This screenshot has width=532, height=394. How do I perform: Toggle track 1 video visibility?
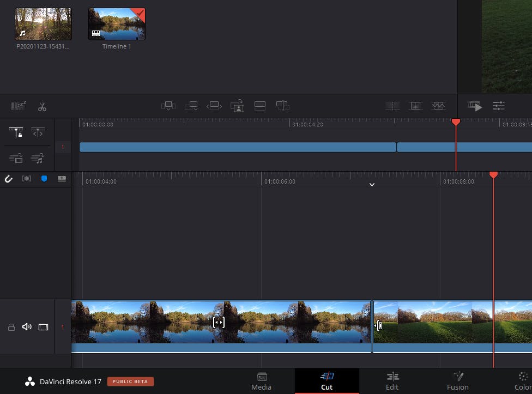[x=43, y=327]
